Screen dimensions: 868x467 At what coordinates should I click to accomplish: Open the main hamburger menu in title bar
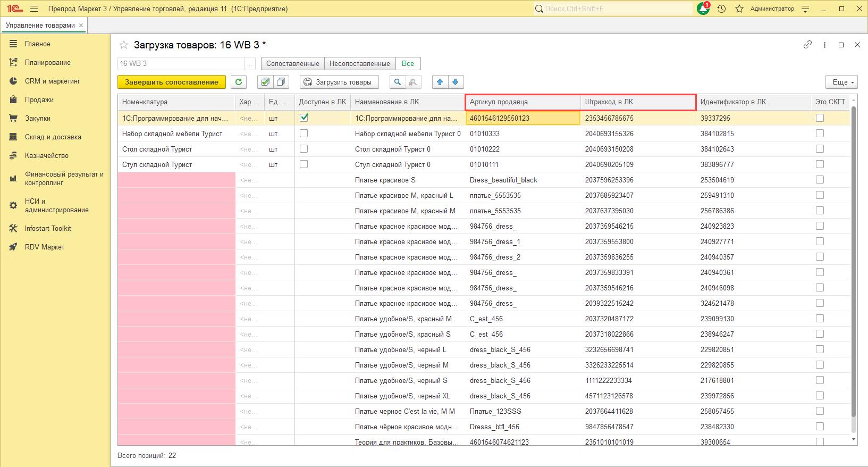pos(34,9)
